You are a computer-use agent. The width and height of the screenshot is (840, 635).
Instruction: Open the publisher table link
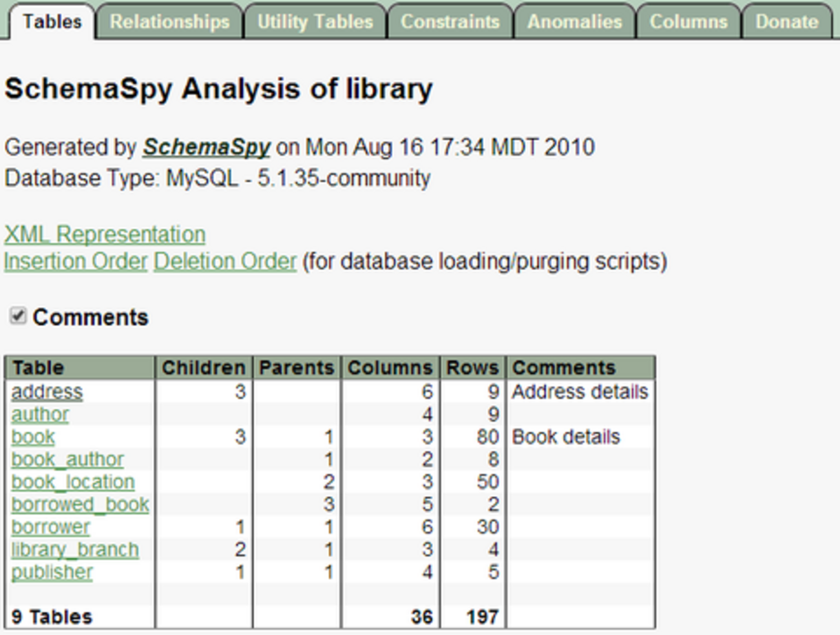(52, 572)
